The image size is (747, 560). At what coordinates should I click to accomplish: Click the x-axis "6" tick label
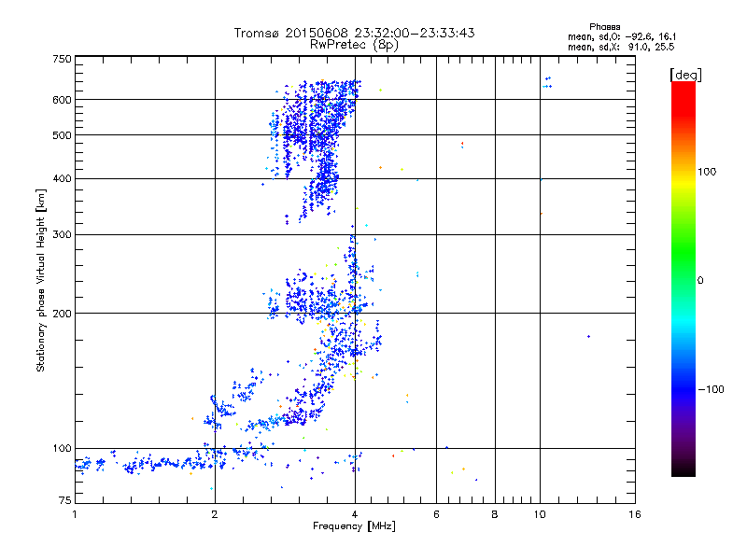click(x=436, y=514)
